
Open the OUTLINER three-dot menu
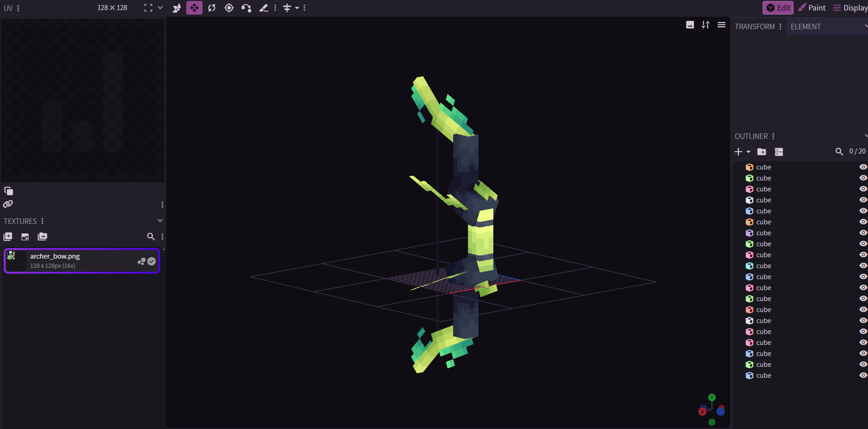(773, 136)
